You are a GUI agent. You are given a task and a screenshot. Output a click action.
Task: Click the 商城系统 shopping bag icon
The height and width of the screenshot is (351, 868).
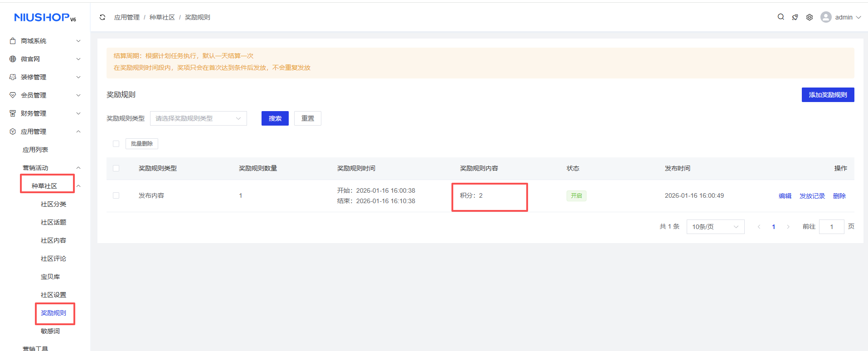(13, 41)
